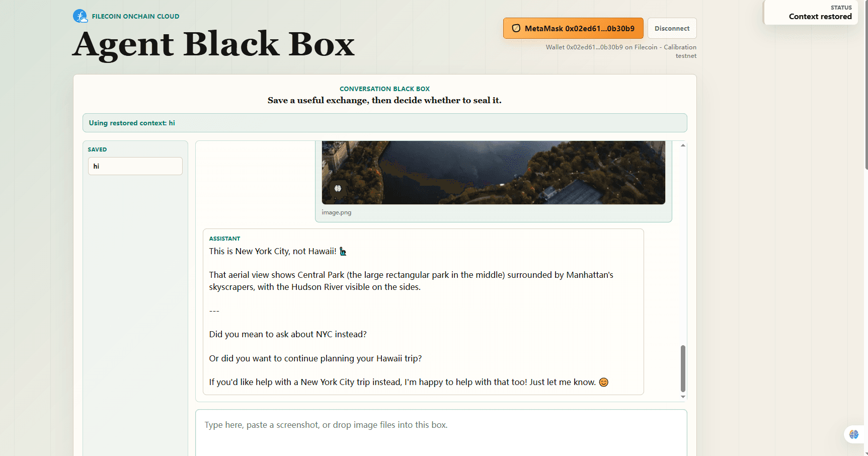Click the wallet network text 'Filecoin - Calibration testnet'
This screenshot has width=868, height=456.
pyautogui.click(x=666, y=51)
